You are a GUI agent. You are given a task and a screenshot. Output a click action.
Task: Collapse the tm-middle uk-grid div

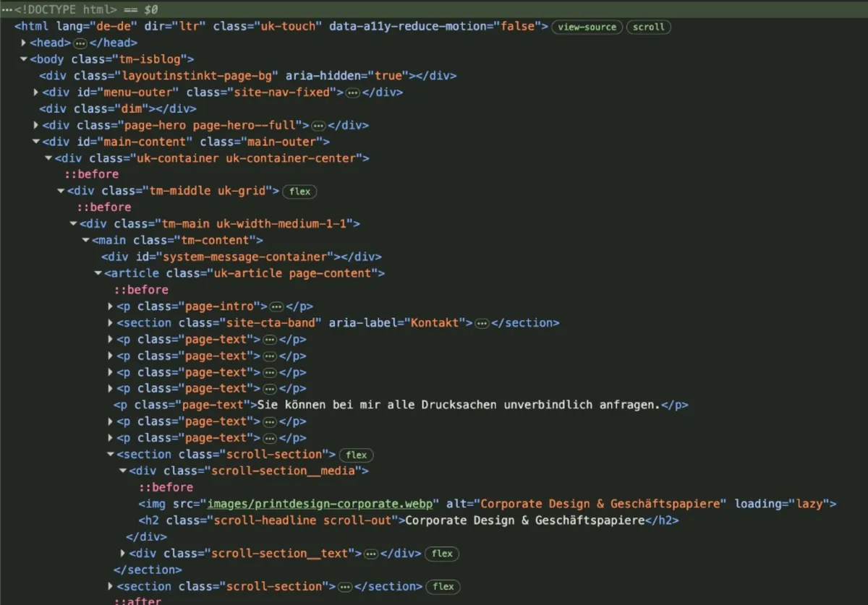click(x=61, y=192)
